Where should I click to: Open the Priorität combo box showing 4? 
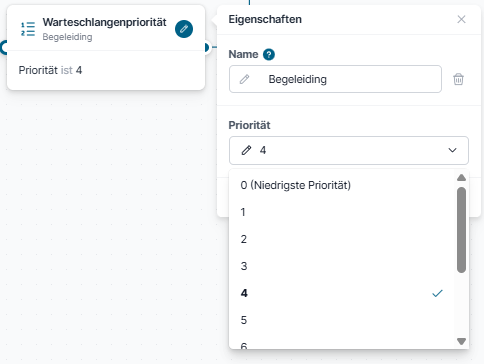coord(349,150)
